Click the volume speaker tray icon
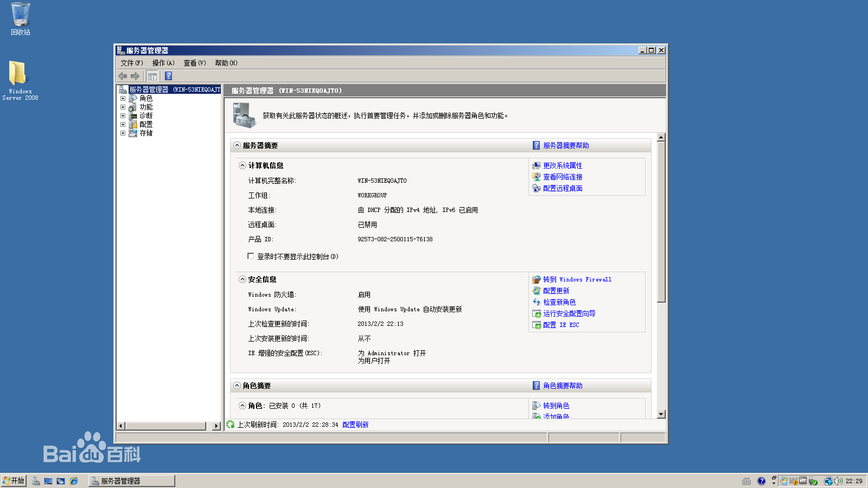The height and width of the screenshot is (488, 868). (x=838, y=481)
